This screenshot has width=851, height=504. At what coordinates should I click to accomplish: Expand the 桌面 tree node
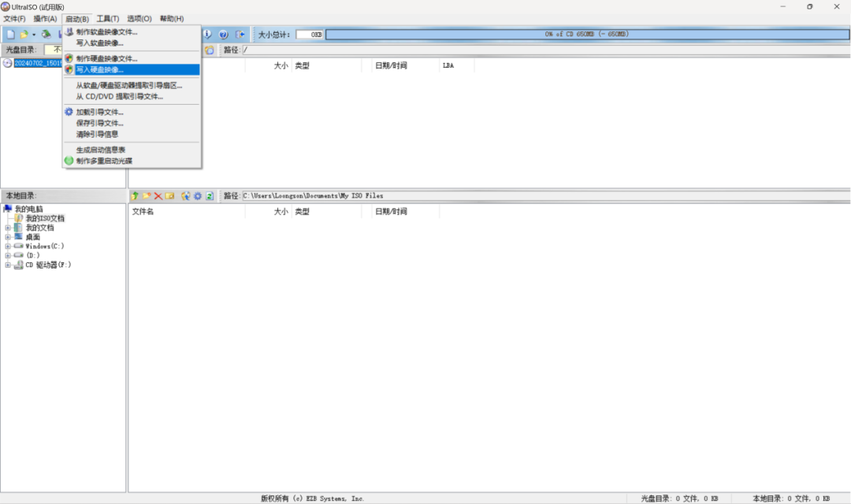click(x=8, y=237)
